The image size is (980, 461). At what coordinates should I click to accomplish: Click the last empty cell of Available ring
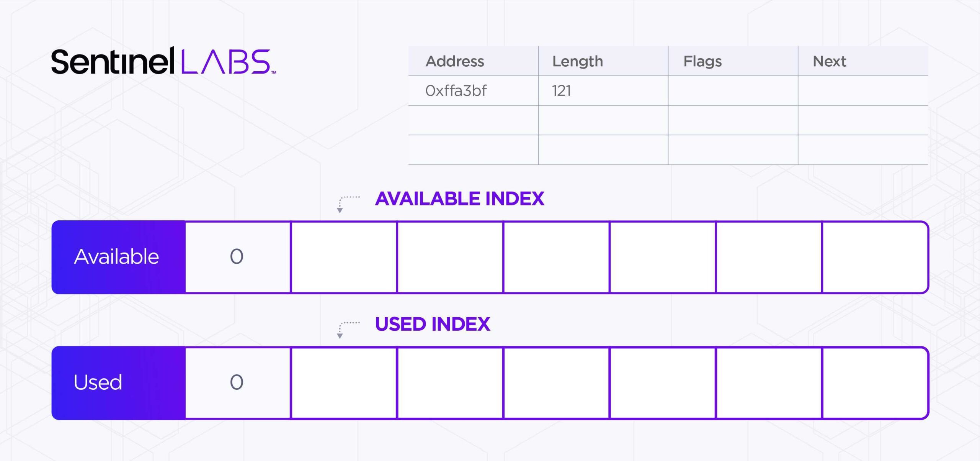click(x=874, y=257)
